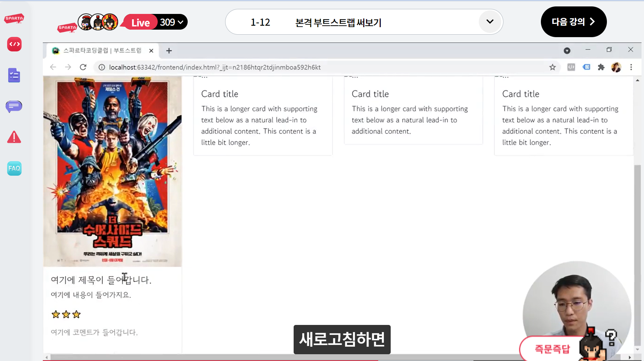
Task: Open a new browser tab with plus
Action: pos(169,51)
